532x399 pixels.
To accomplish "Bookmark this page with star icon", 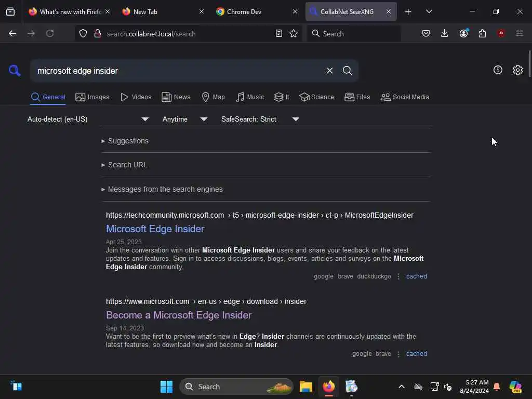I will 294,33.
